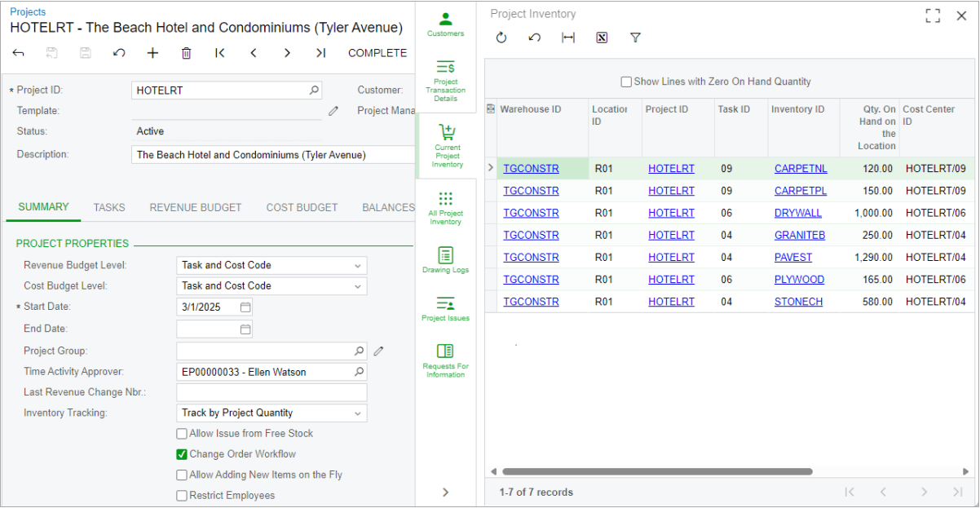
Task: Open Project Issues side panel
Action: [x=446, y=308]
